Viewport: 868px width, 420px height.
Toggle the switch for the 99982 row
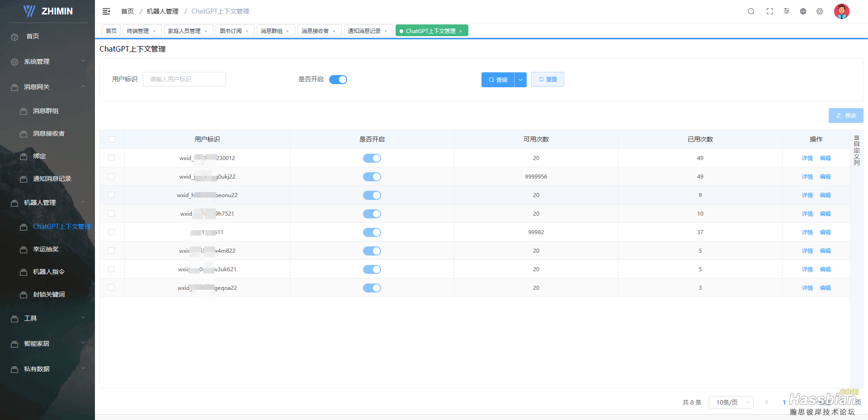pos(372,232)
